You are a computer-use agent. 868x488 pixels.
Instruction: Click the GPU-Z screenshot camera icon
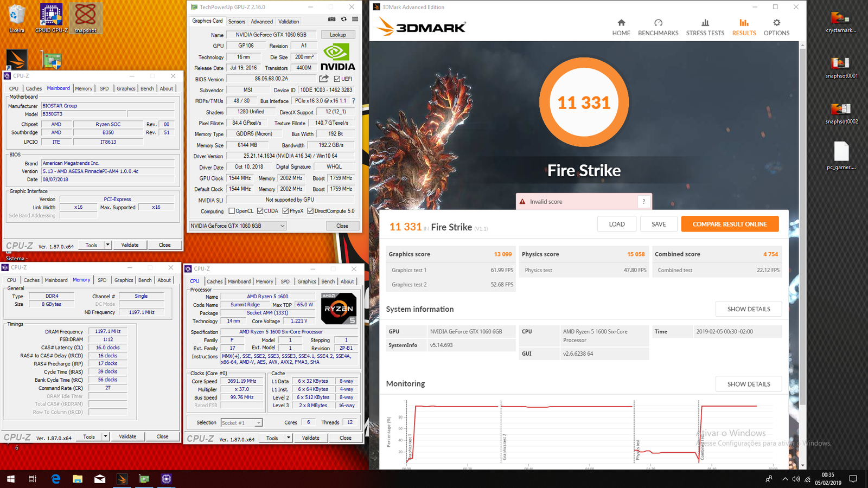331,19
